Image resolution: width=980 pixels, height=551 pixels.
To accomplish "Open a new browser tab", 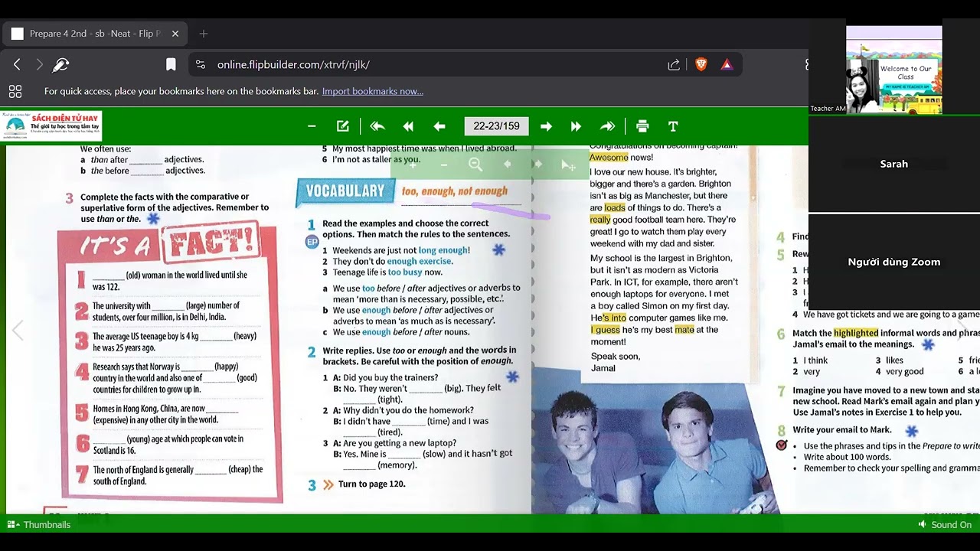I will (x=204, y=34).
